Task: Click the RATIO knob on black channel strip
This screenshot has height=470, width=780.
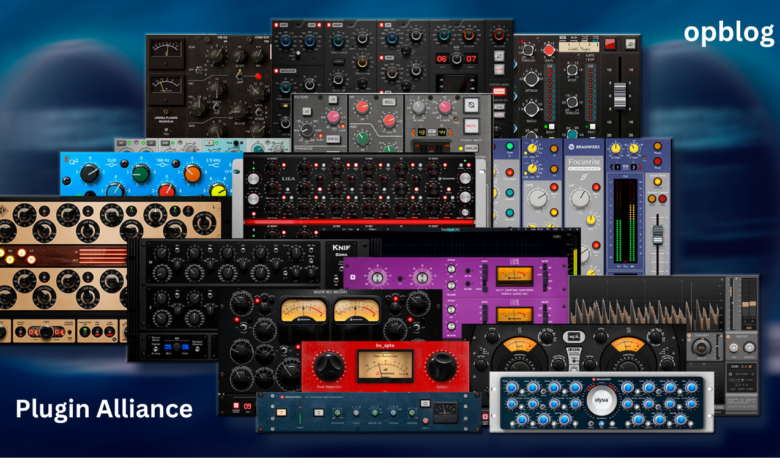Action: pos(531,108)
